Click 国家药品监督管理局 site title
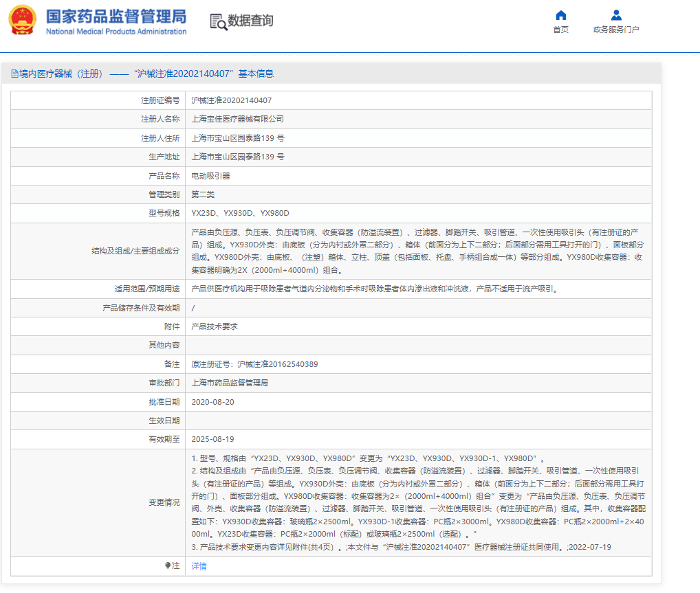Screen dimensions: 700x593 pyautogui.click(x=116, y=16)
